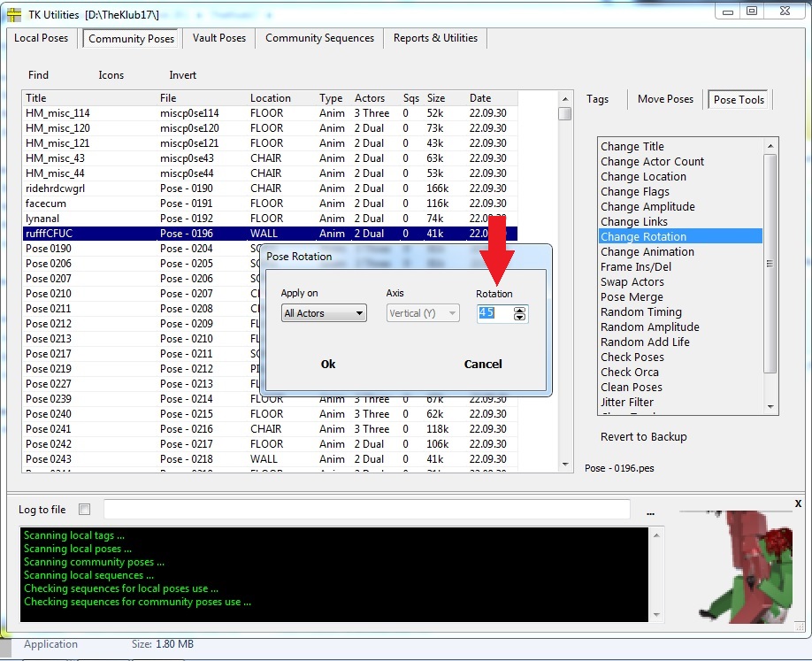
Task: Click the TK Utilities title bar icon
Action: (14, 14)
